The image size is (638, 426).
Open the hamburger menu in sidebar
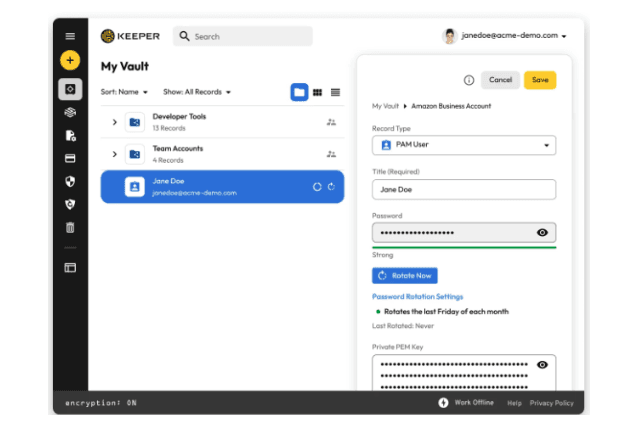70,36
